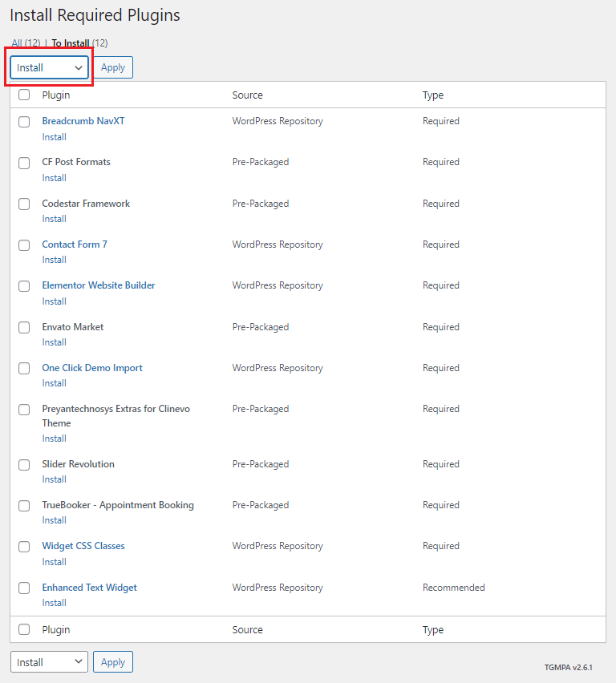Open the Breadcrumb NavXT plugin link
616x683 pixels.
pos(83,121)
